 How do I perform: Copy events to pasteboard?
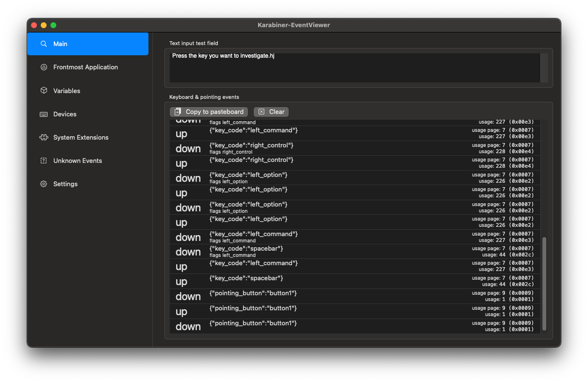209,112
